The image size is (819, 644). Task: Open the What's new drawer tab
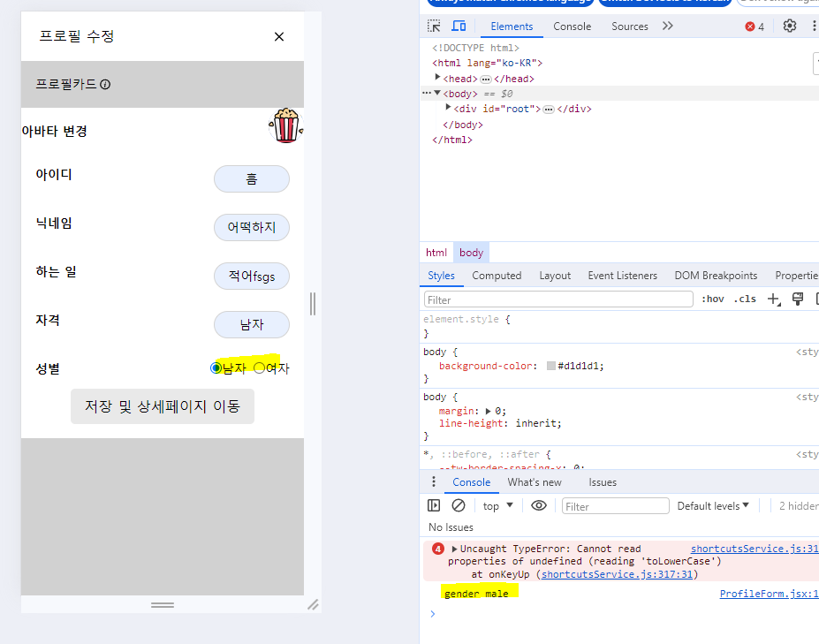(x=535, y=482)
